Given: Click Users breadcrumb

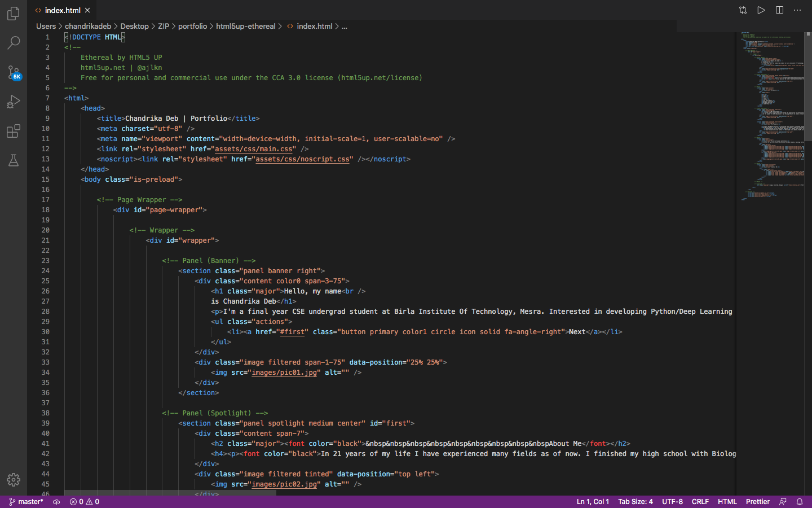Looking at the screenshot, I should (x=46, y=26).
